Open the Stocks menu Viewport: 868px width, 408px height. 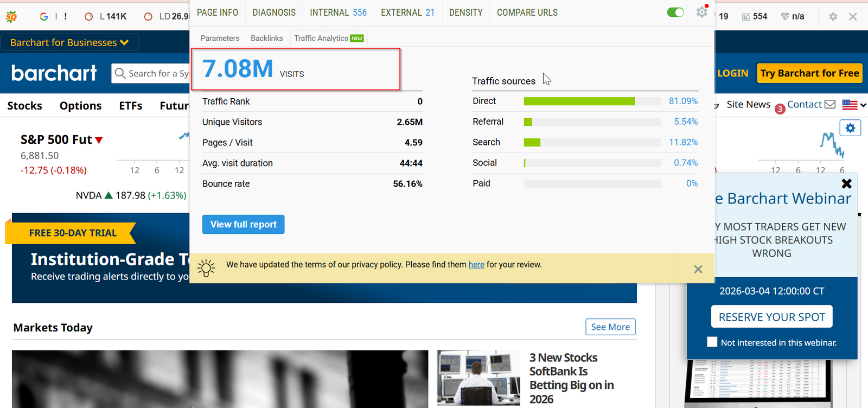pos(24,105)
